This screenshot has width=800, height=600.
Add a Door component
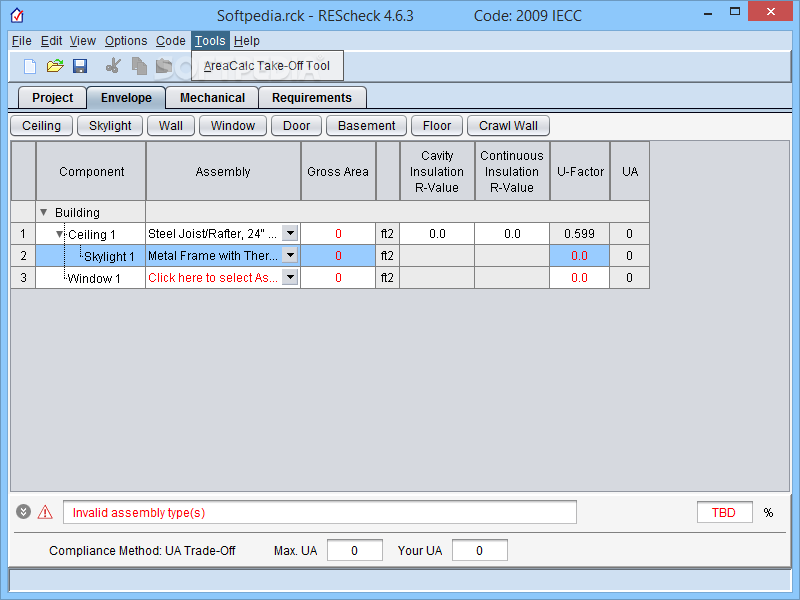[296, 126]
